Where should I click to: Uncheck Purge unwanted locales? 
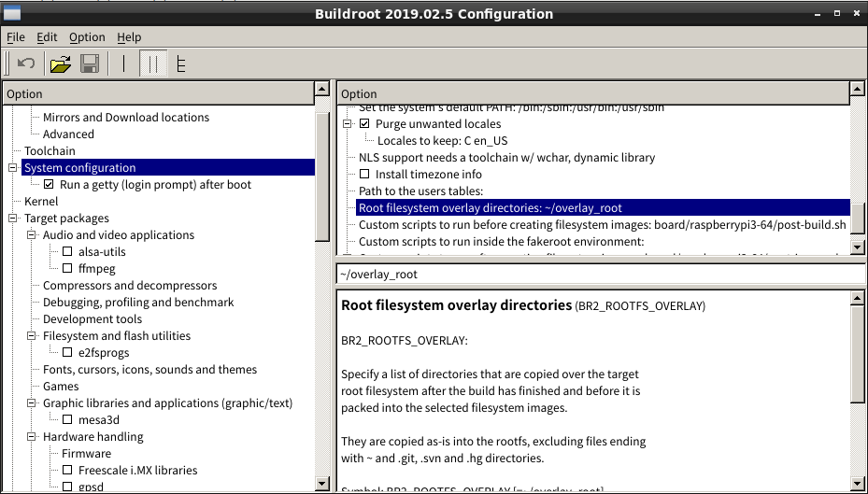(364, 124)
